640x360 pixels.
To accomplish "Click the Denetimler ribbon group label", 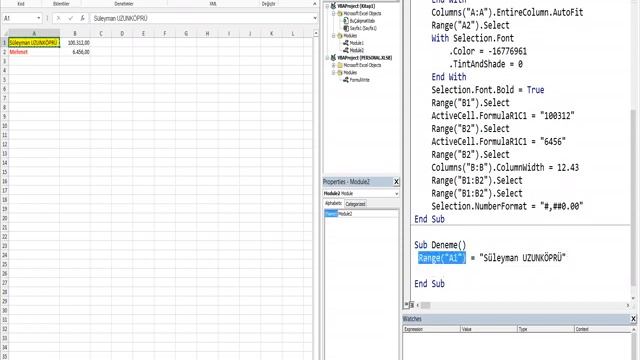I will pyautogui.click(x=124, y=4).
